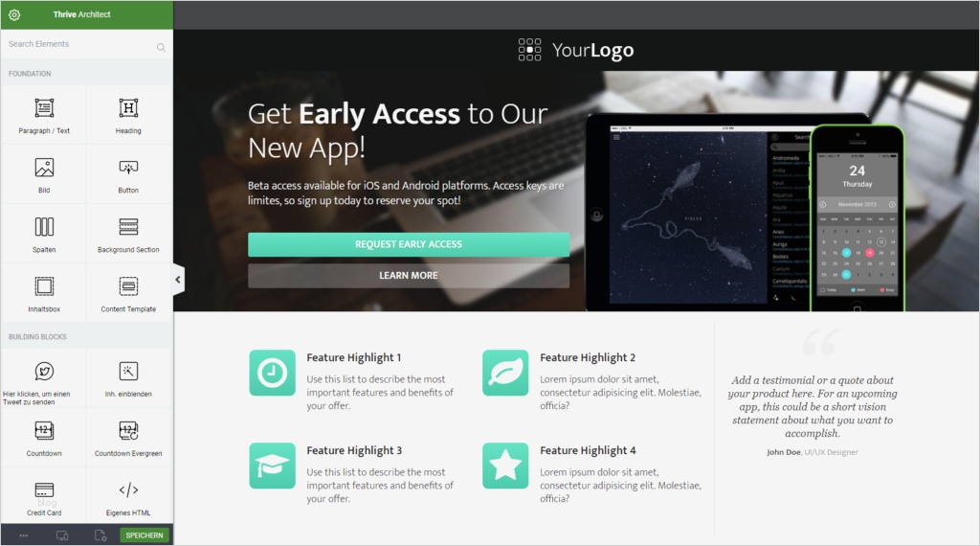Open the three-dots more options menu

point(24,535)
